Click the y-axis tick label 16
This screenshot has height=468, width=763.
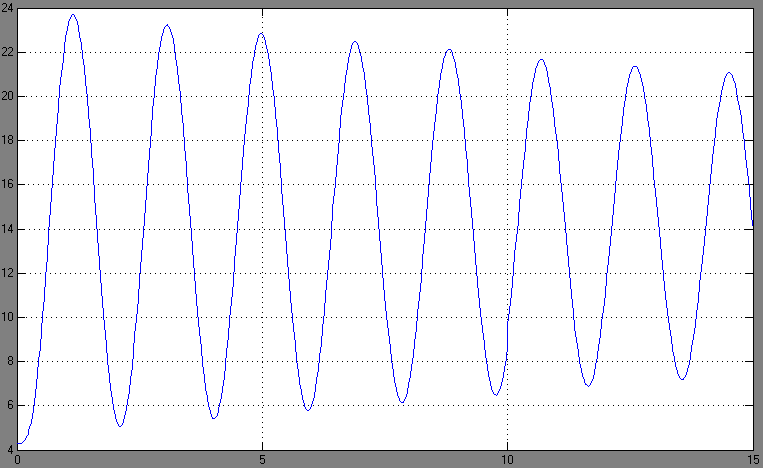(x=7, y=185)
